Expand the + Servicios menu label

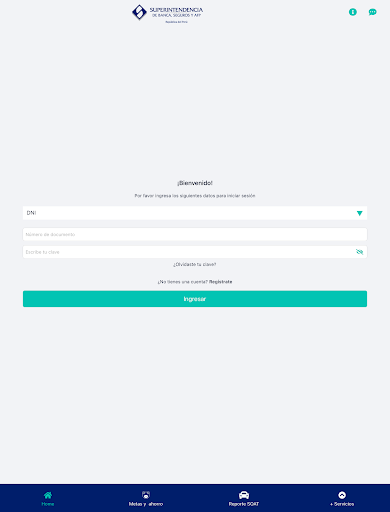click(342, 504)
